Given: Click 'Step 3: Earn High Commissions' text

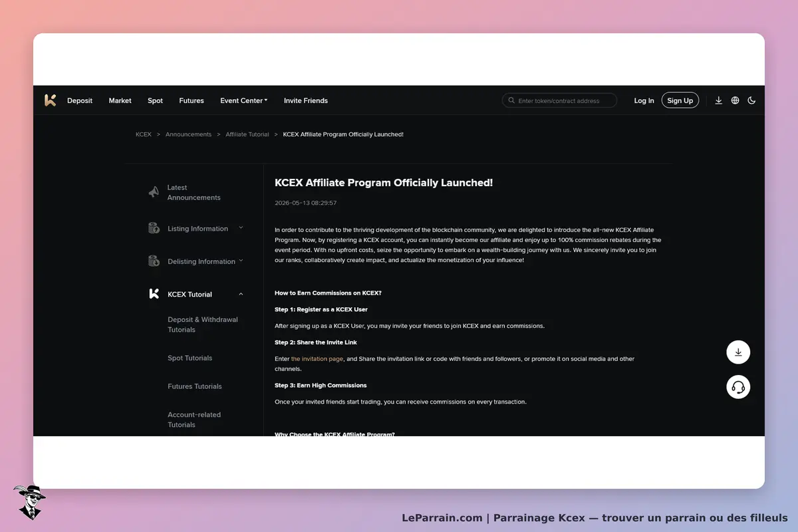Looking at the screenshot, I should 321,385.
